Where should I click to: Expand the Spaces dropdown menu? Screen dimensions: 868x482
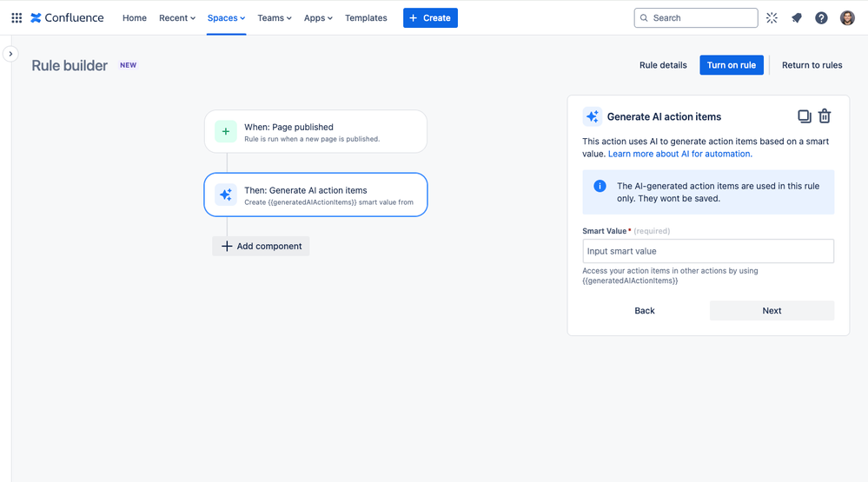tap(226, 17)
